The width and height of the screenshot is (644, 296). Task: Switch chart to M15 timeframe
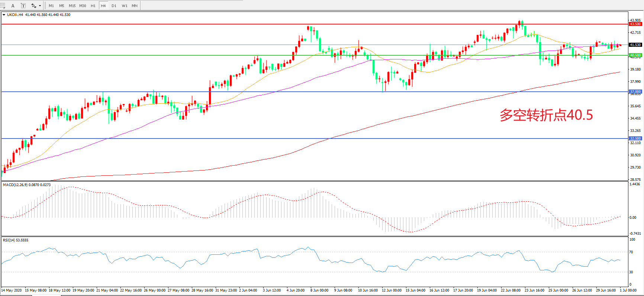click(x=72, y=6)
